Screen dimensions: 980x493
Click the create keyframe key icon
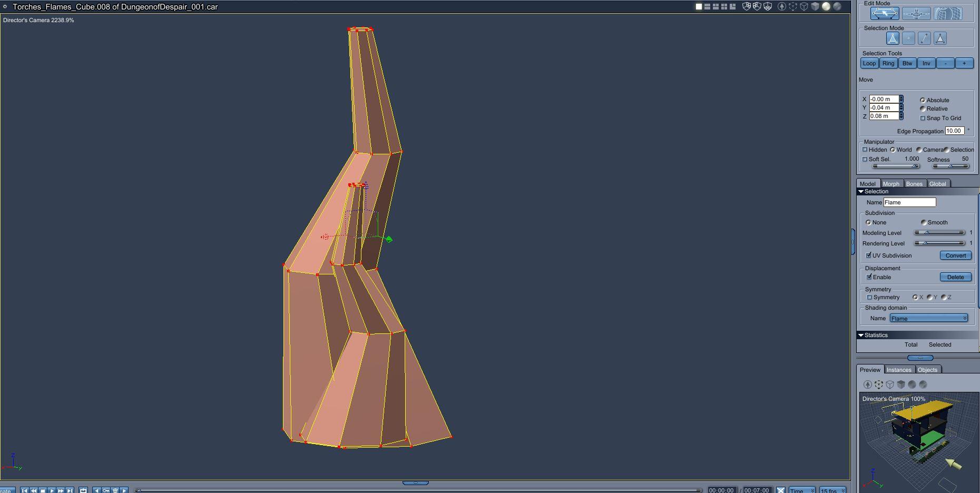[106, 490]
